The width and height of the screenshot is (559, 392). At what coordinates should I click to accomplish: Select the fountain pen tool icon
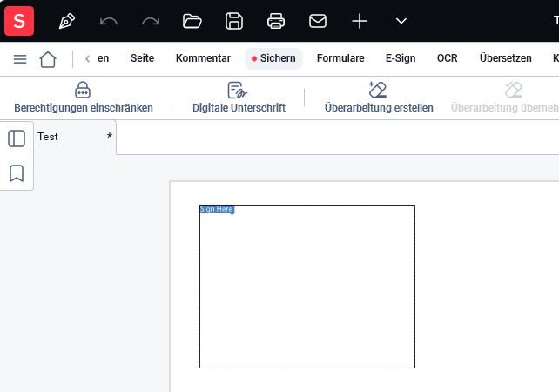(67, 21)
